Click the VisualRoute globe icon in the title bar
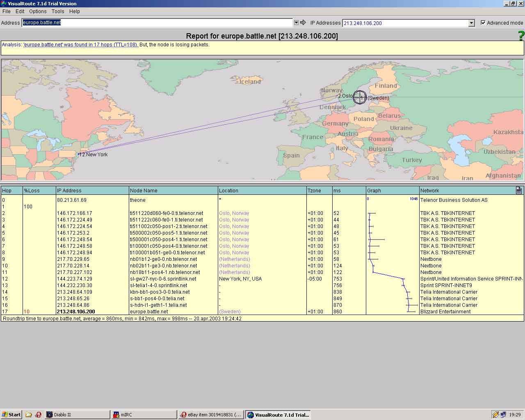 click(4, 3)
